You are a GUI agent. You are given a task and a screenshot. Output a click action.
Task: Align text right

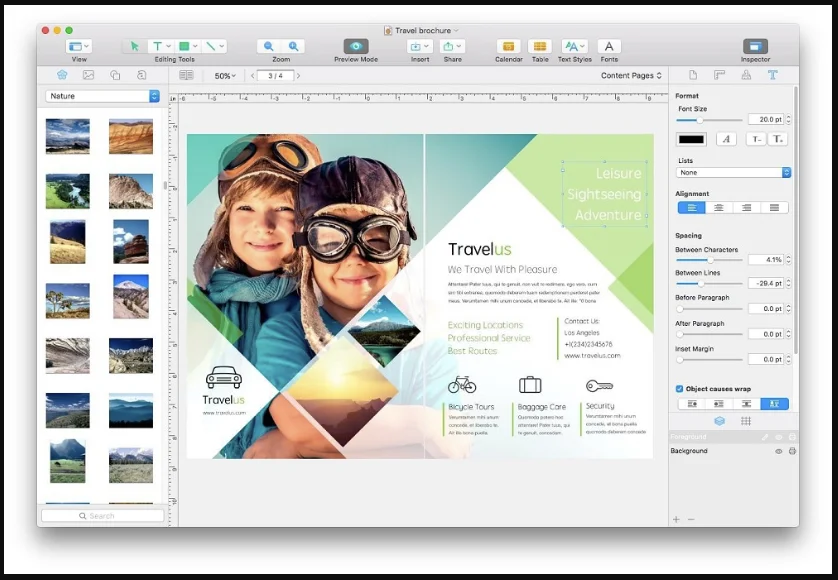[747, 208]
